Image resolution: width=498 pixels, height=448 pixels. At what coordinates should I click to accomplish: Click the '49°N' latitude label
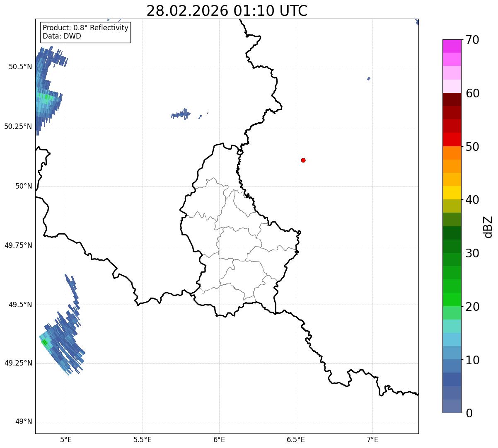tap(24, 422)
